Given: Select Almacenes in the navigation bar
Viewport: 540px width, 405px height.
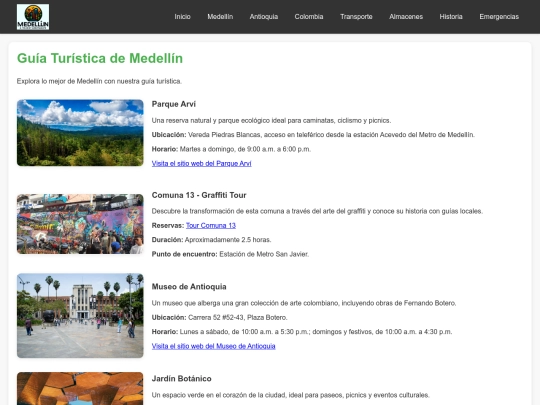Looking at the screenshot, I should tap(406, 17).
